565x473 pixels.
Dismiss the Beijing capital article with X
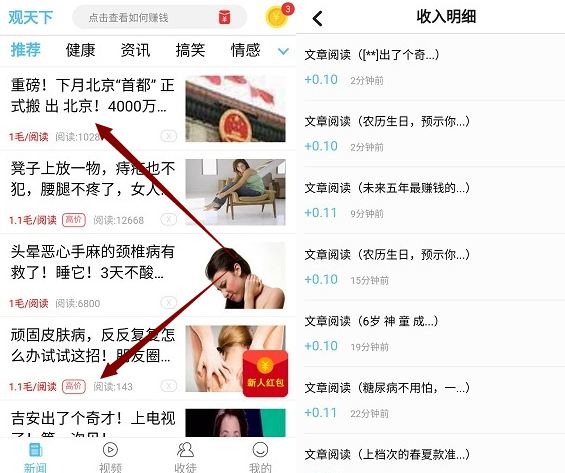point(169,136)
